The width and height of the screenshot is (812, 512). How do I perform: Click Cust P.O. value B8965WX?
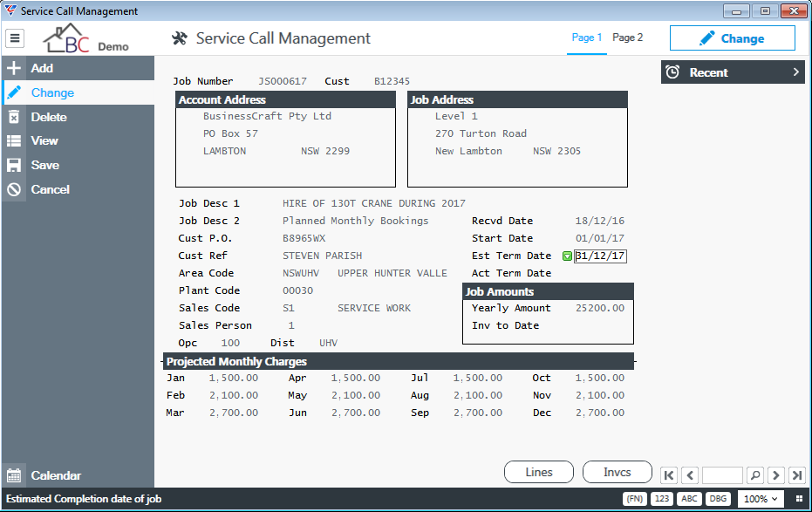point(304,238)
